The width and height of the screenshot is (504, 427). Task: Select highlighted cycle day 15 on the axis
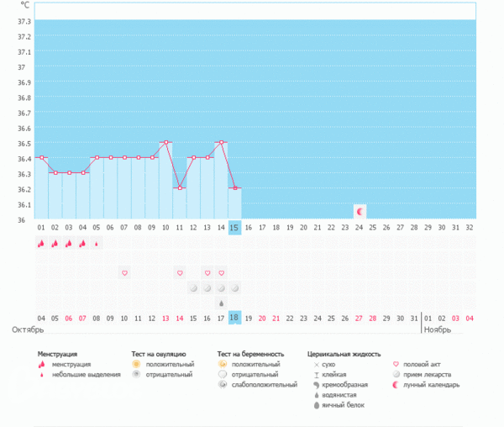235,228
